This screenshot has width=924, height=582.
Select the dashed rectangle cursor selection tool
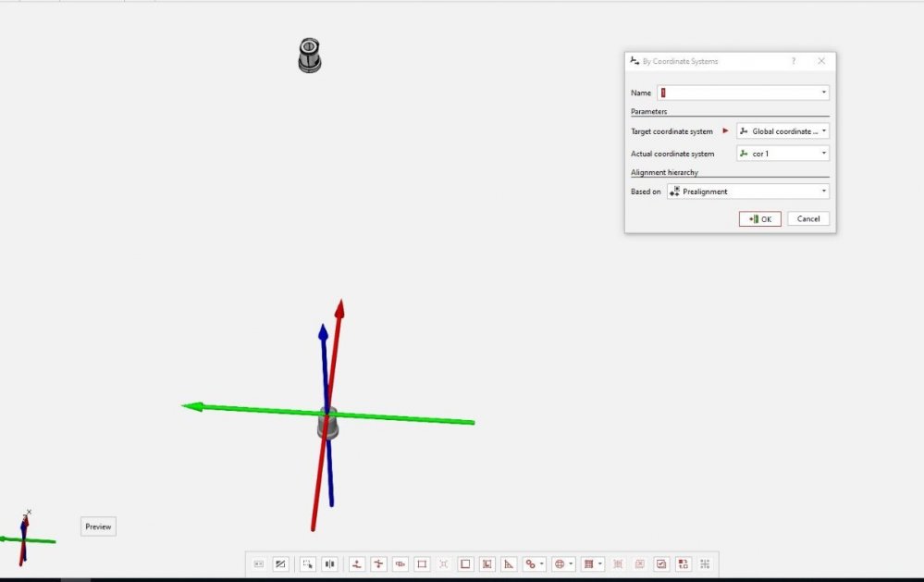308,563
